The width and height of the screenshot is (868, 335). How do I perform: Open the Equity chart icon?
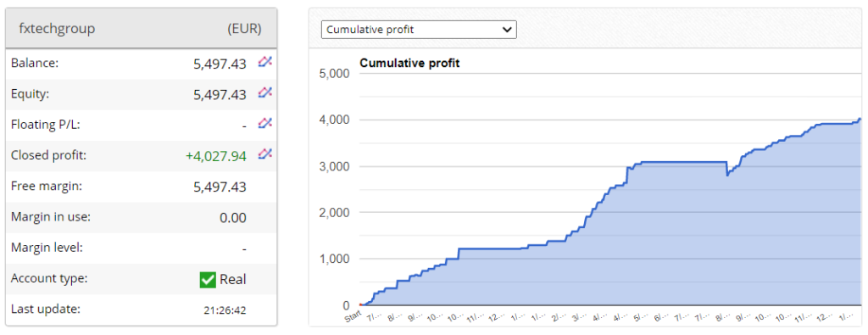265,92
